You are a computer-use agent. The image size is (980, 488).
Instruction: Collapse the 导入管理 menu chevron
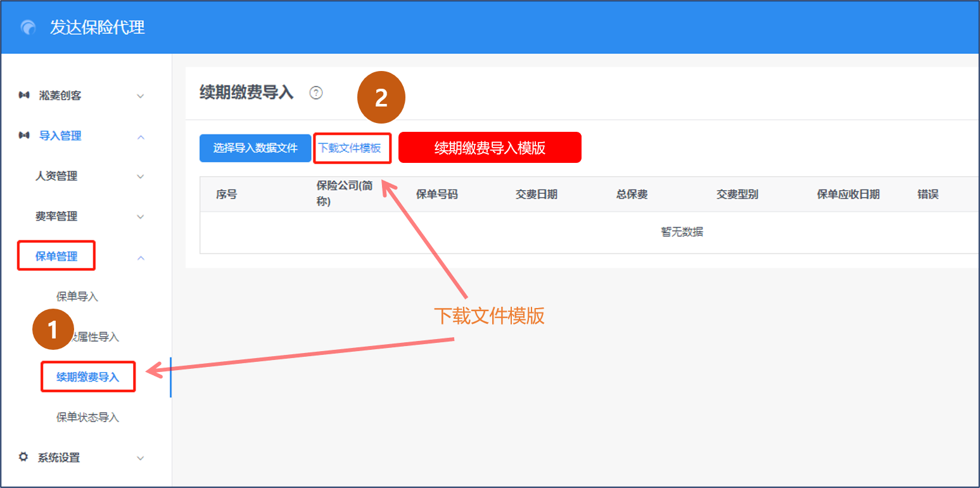coord(141,136)
